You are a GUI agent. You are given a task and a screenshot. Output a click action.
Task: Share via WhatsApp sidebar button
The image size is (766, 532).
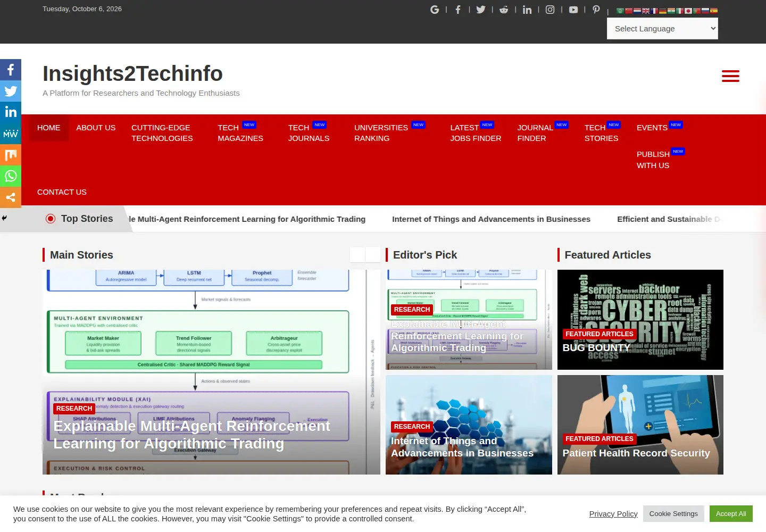tap(11, 176)
